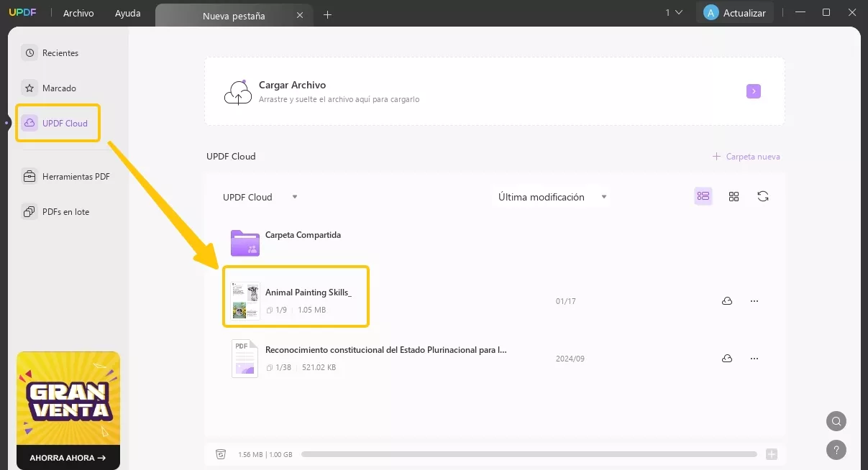Select the Animal Painting Skills_ file name
Viewport: 868px width, 470px height.
click(309, 292)
